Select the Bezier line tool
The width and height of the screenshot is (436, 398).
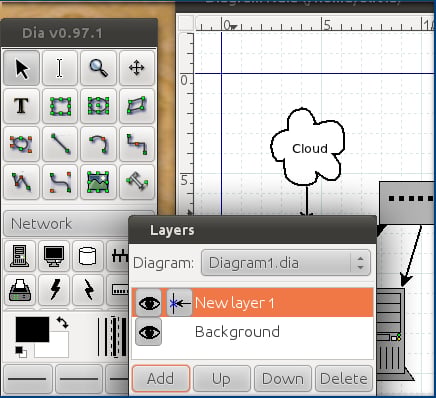click(60, 182)
